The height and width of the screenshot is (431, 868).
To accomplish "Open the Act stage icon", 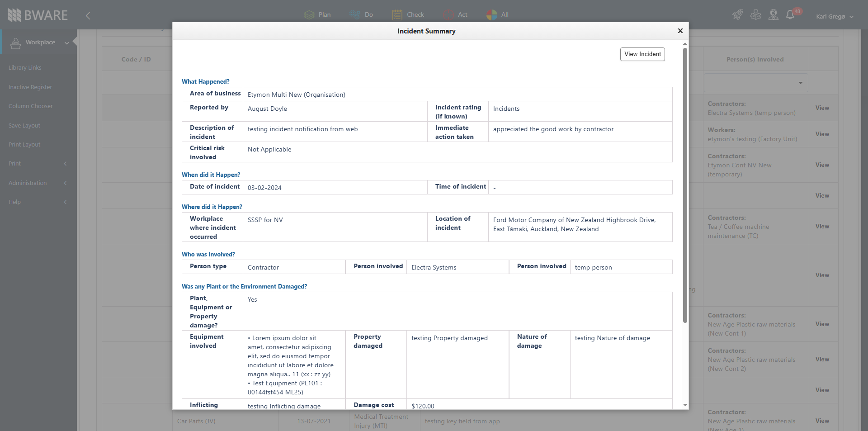I will tap(448, 15).
